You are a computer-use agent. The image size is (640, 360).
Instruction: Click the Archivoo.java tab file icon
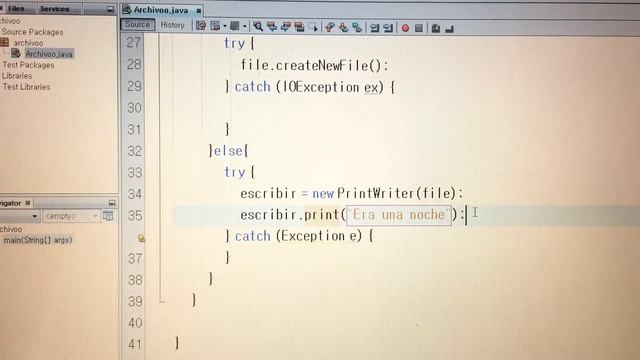[127, 9]
